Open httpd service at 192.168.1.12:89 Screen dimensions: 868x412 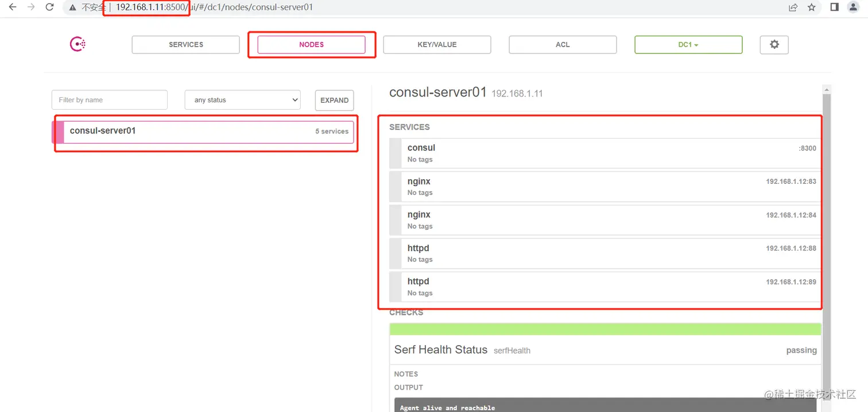click(605, 287)
